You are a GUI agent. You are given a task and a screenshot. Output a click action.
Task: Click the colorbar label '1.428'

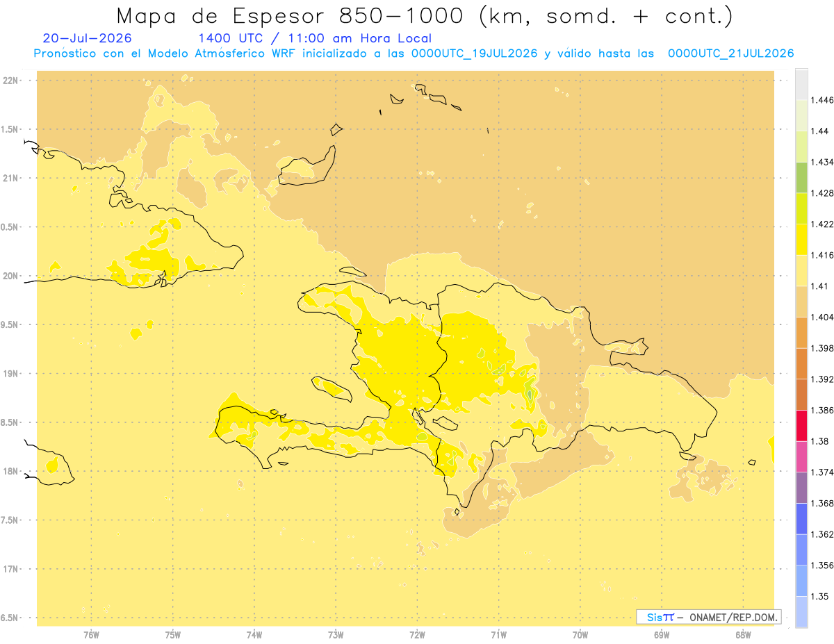(821, 192)
